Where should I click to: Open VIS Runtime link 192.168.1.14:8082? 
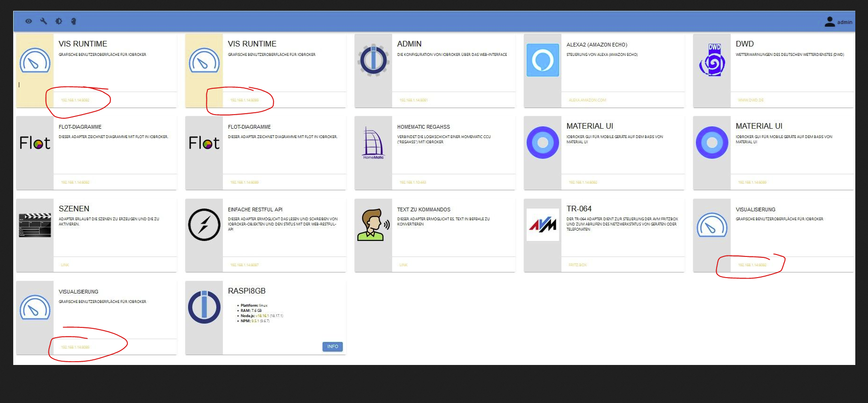pyautogui.click(x=75, y=100)
